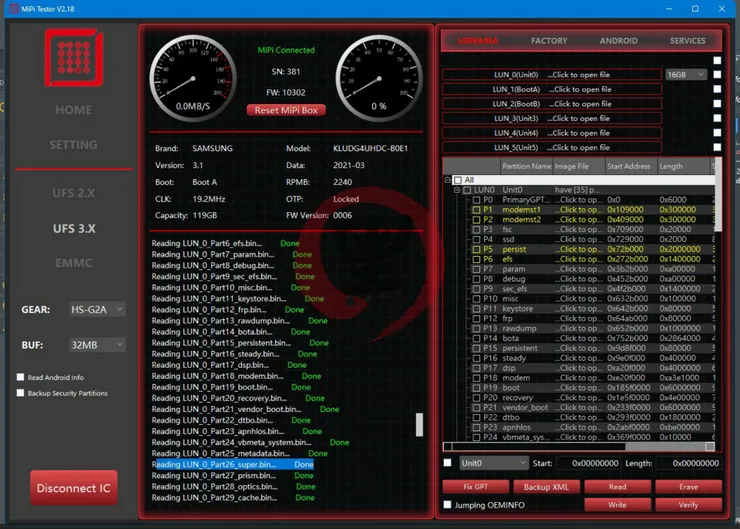This screenshot has height=529, width=740.
Task: Open the HOME page
Action: [73, 110]
